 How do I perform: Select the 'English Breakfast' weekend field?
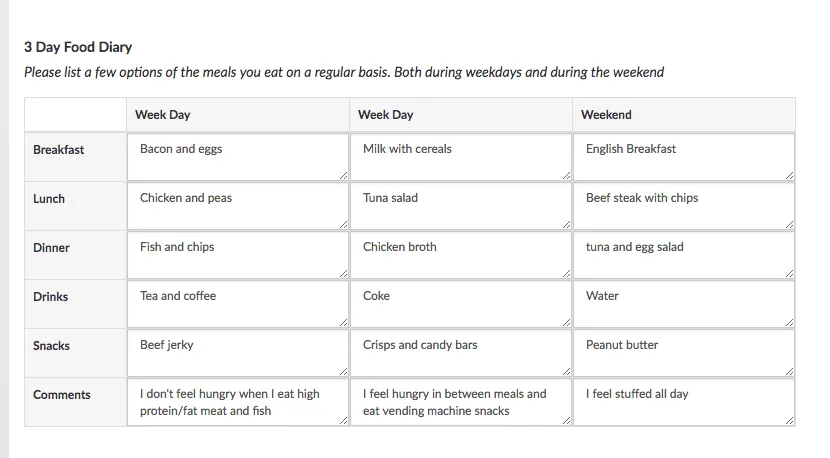coord(683,158)
